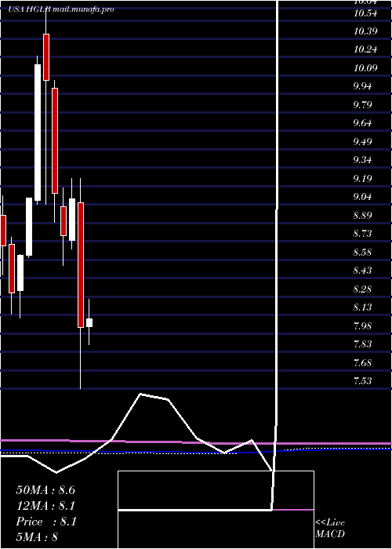Click the 50MA : 8.6 legend entry
Image resolution: width=392 pixels, height=549 pixels.
tap(45, 490)
